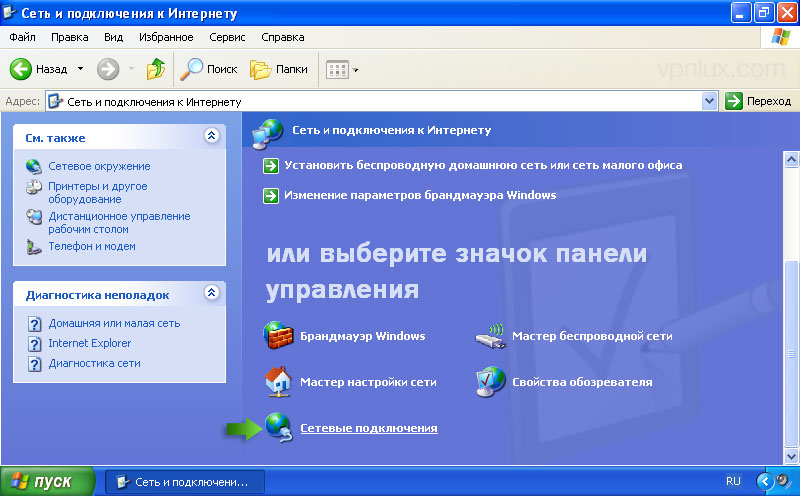Open Мастер настройки сети label
Image resolution: width=800 pixels, height=496 pixels.
[x=368, y=382]
